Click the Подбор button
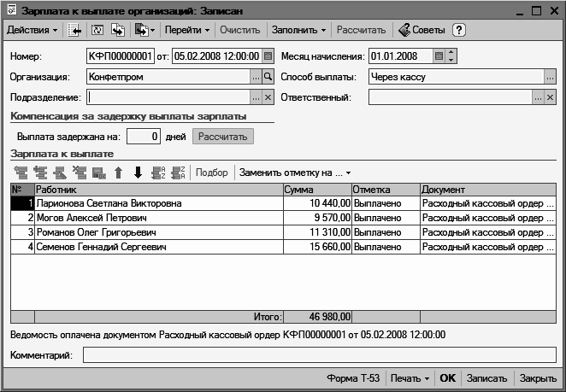 click(x=211, y=173)
